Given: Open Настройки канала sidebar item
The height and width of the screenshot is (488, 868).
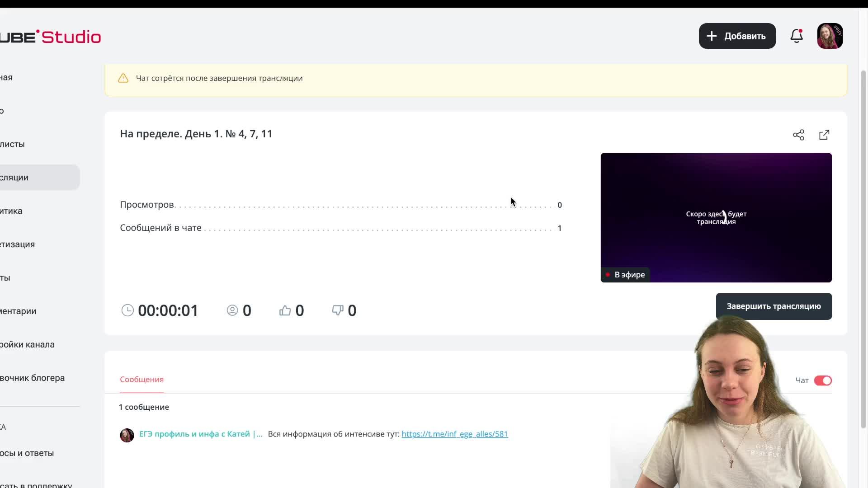Looking at the screenshot, I should click(40, 345).
